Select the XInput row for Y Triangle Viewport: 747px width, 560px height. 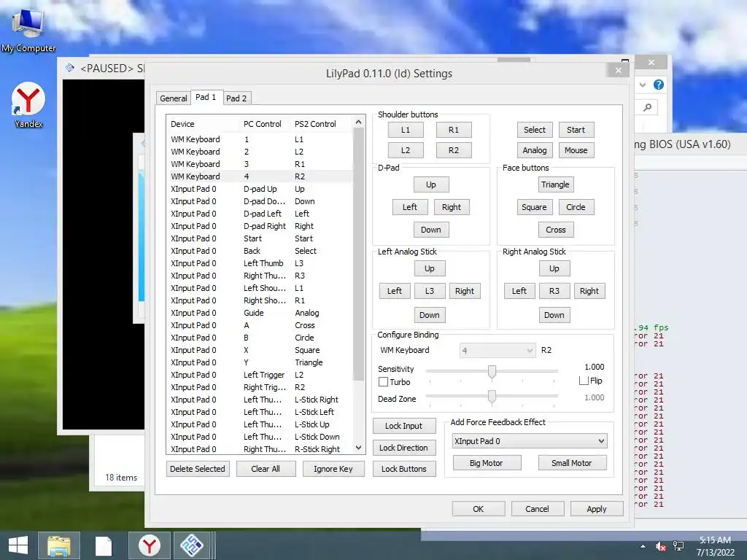tap(260, 362)
